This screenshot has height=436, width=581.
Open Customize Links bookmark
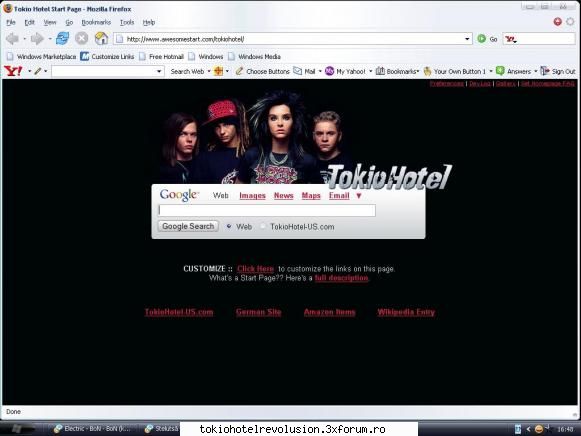tap(107, 57)
